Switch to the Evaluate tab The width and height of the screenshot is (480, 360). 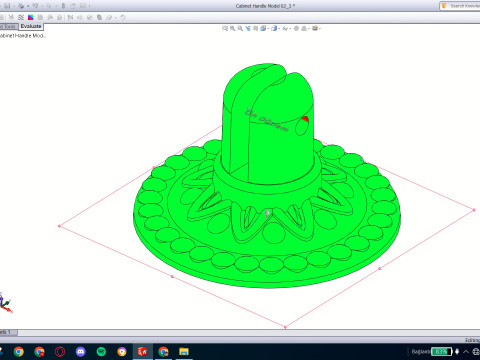click(x=31, y=26)
